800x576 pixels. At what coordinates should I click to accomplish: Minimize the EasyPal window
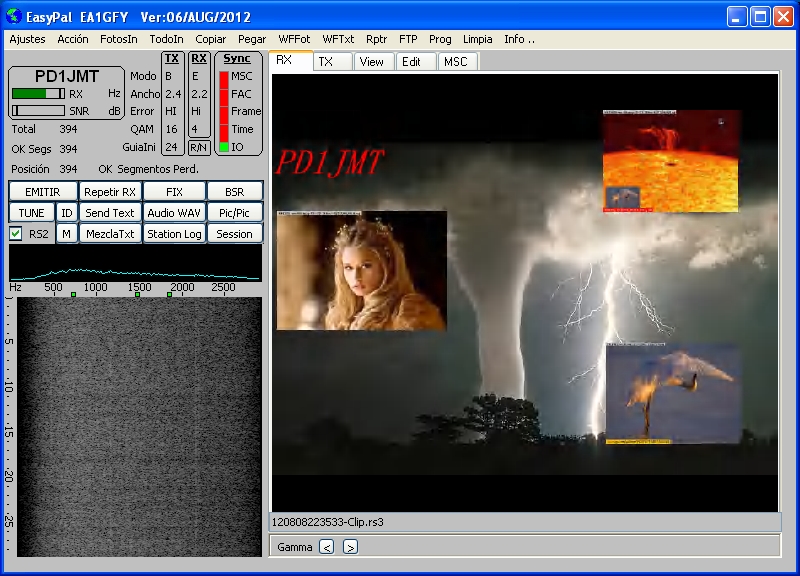pyautogui.click(x=736, y=17)
